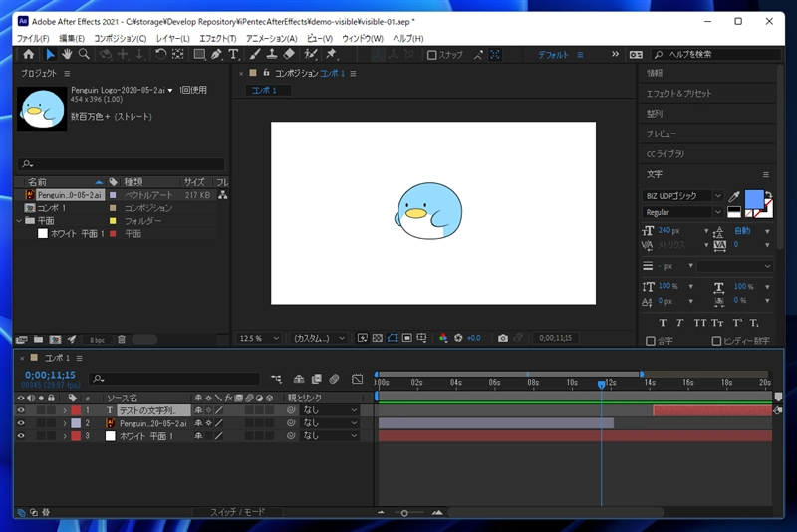Open the Graph Editor icon in timeline

(x=358, y=379)
